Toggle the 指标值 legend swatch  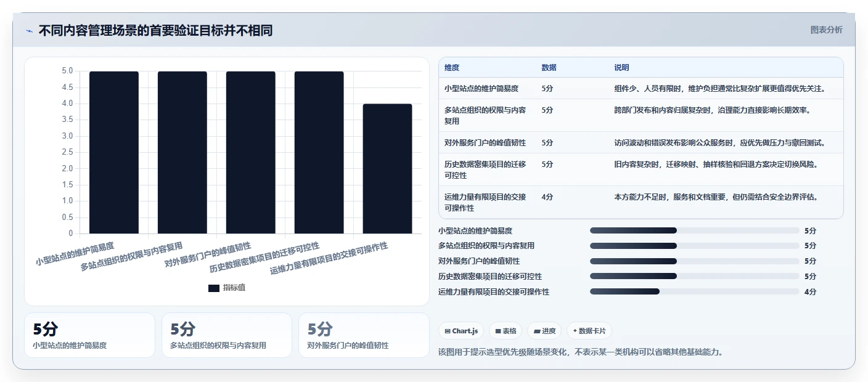tap(214, 288)
